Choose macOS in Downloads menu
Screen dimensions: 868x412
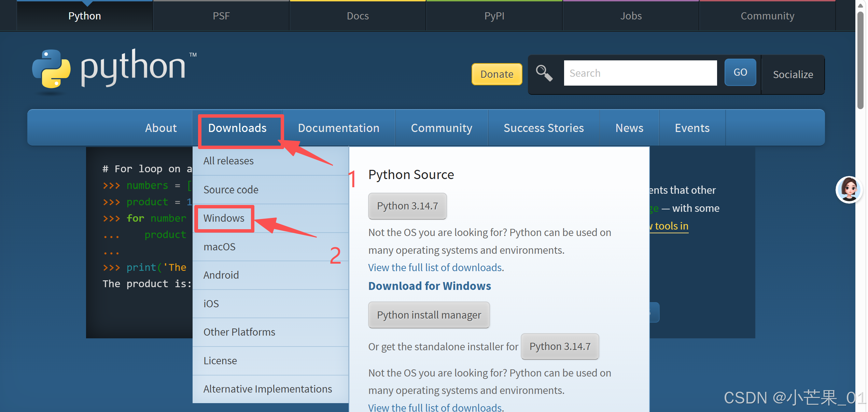[270, 247]
